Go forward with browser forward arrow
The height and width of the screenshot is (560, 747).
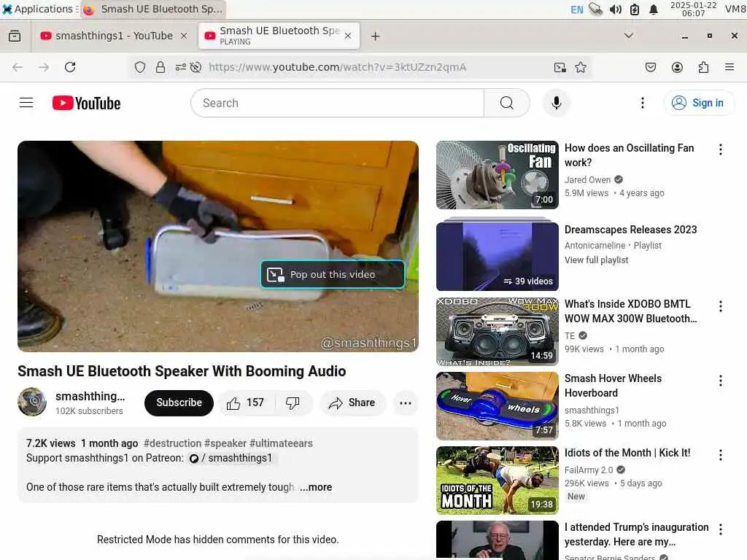(44, 67)
